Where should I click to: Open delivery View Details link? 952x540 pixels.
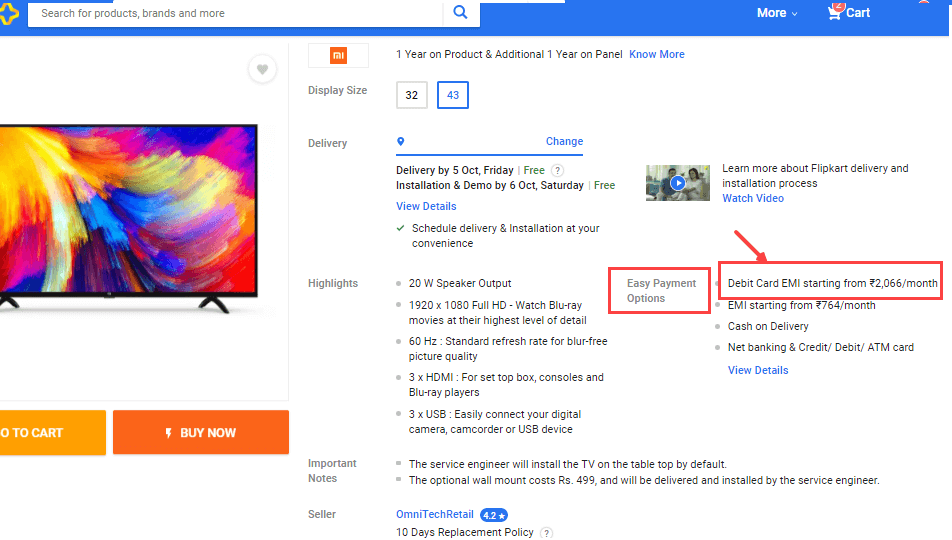click(x=426, y=206)
